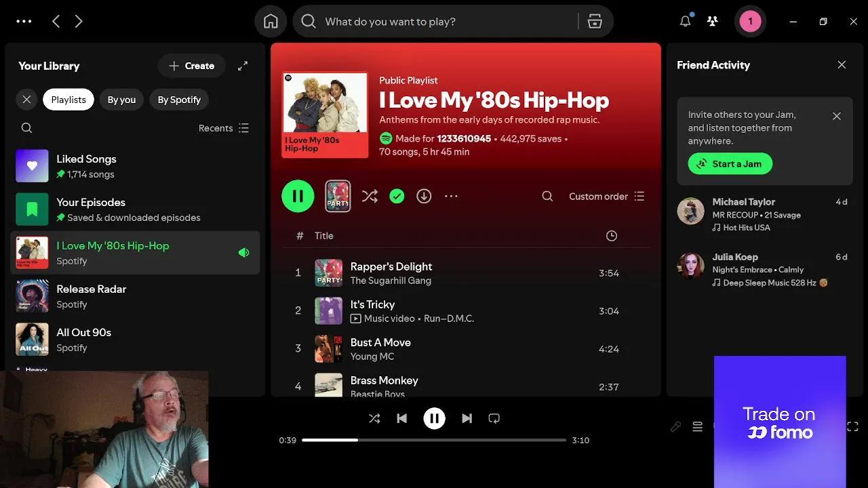Screen dimensions: 868x488
Task: Go to Spotify Home via house icon
Action: click(271, 22)
